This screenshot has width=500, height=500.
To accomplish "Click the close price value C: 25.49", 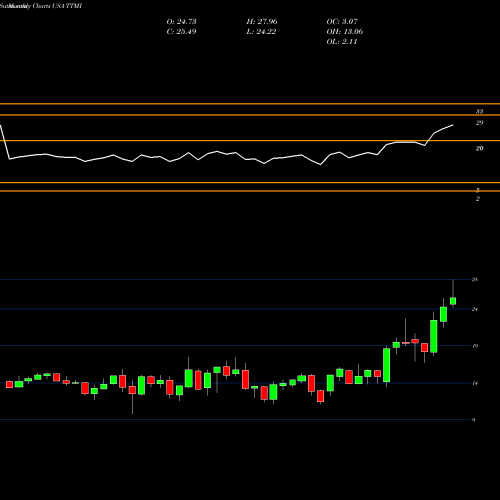I will tap(181, 31).
